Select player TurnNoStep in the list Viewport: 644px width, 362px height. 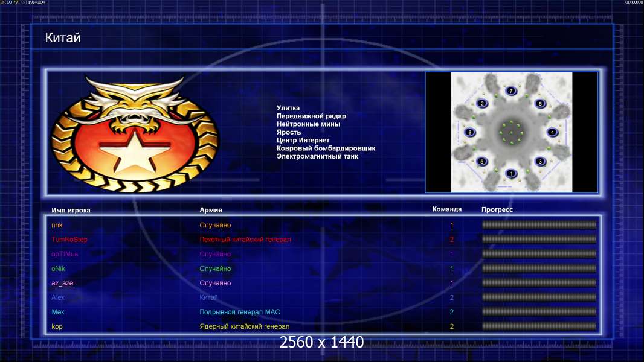[x=69, y=240]
